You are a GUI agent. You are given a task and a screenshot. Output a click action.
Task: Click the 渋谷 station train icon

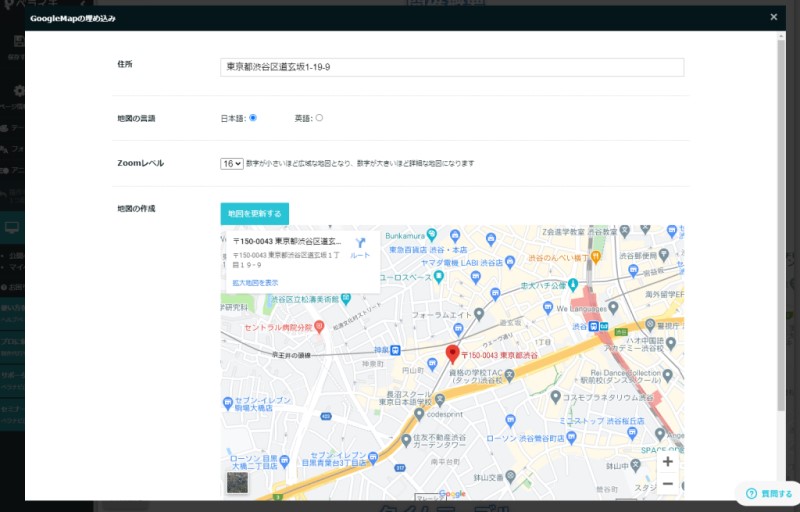tap(593, 326)
